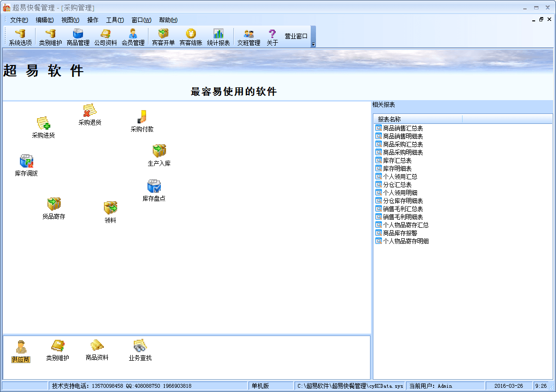Open 宾客结账 guest checkout toolbar button
This screenshot has width=556, height=392.
coord(191,37)
